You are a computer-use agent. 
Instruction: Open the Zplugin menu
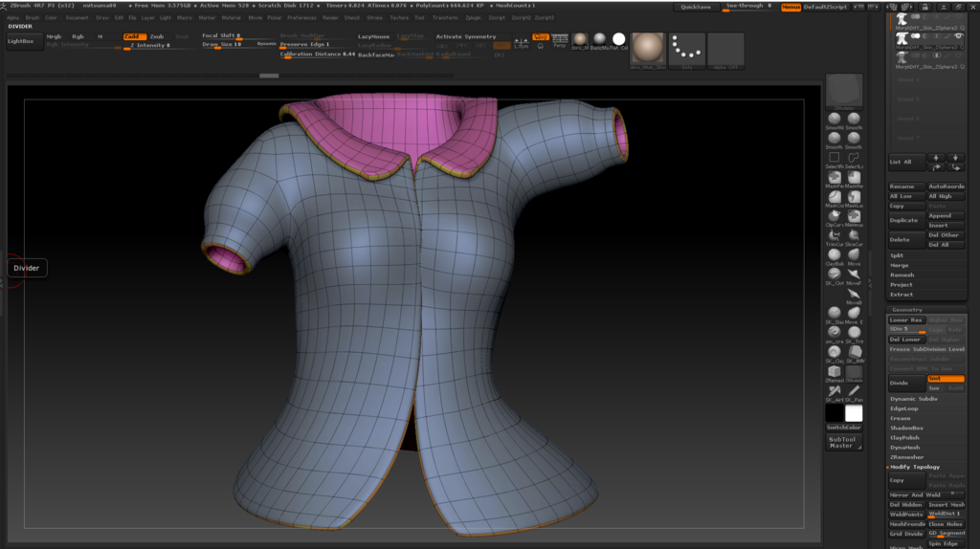click(x=473, y=18)
